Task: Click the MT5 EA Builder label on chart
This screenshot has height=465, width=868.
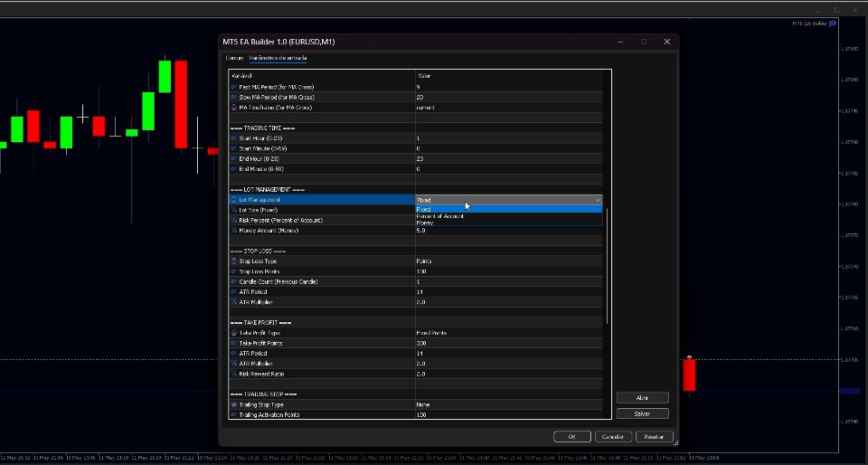Action: (x=809, y=24)
